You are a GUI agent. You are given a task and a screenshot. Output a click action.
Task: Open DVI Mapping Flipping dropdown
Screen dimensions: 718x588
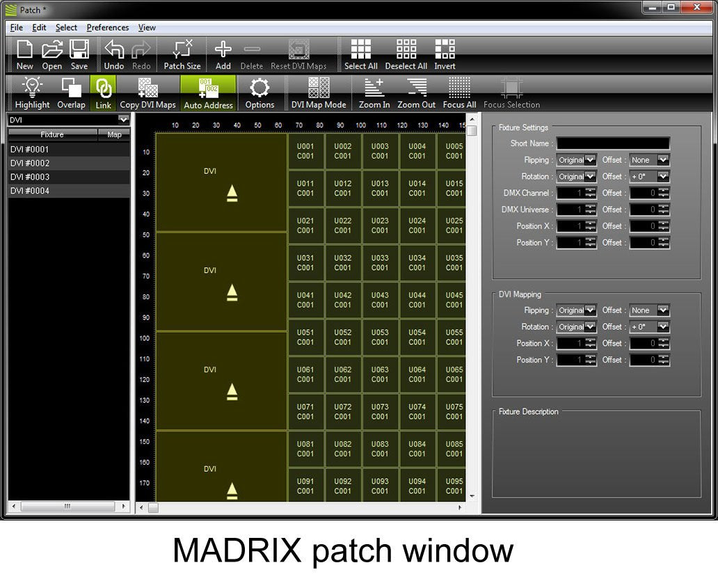click(x=576, y=310)
